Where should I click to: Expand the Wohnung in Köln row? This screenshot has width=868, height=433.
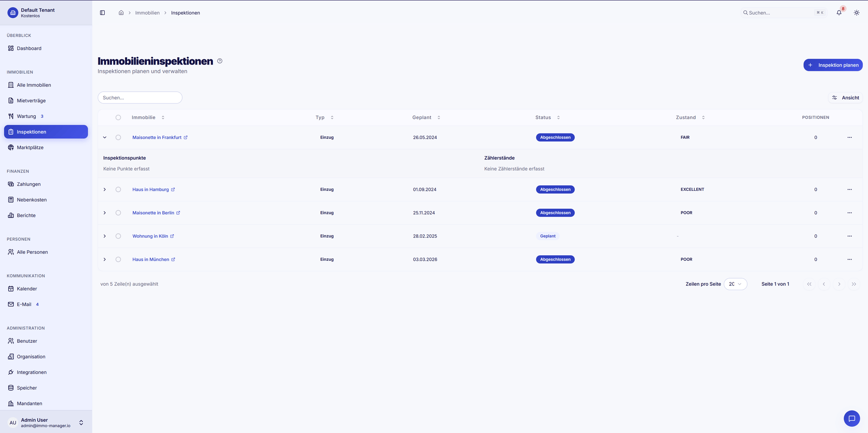[105, 236]
